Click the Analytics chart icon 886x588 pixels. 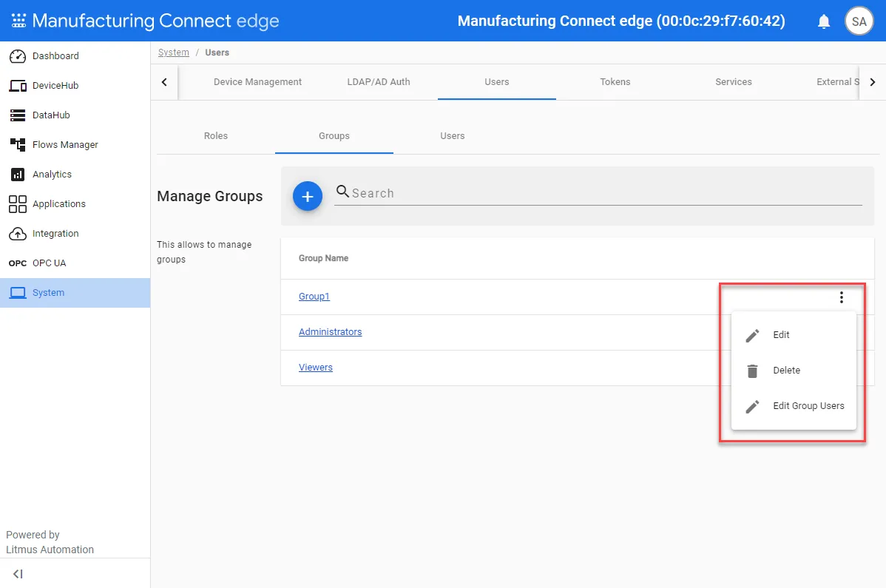click(x=18, y=175)
